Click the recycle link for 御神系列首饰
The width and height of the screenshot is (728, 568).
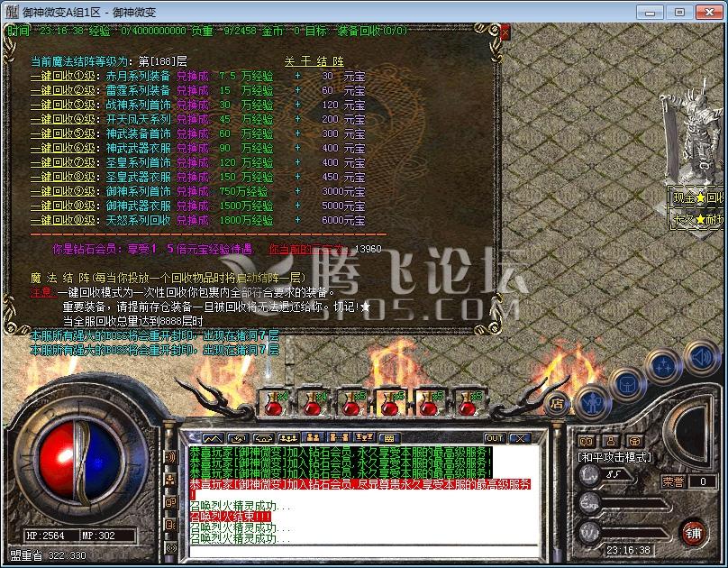63,191
